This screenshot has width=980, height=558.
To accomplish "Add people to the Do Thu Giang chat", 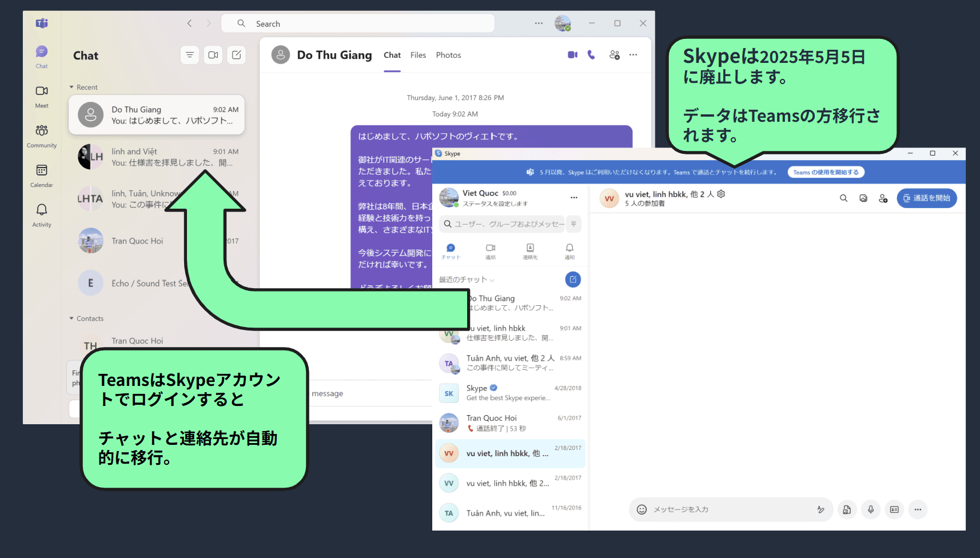I will point(615,55).
